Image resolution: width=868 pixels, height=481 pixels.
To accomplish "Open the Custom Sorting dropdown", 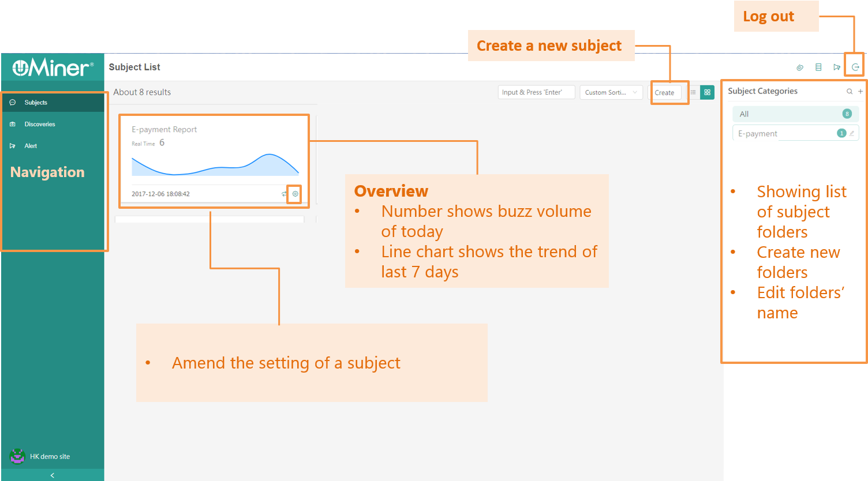I will click(611, 92).
